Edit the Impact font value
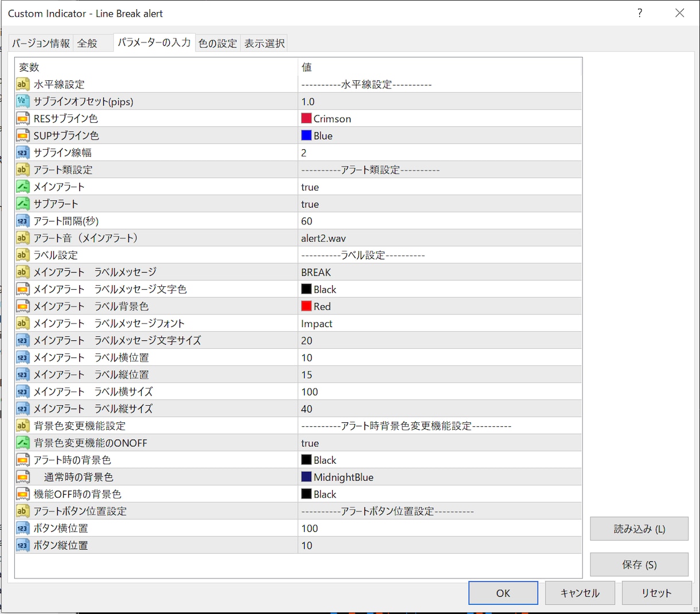700x614 pixels. [440, 324]
